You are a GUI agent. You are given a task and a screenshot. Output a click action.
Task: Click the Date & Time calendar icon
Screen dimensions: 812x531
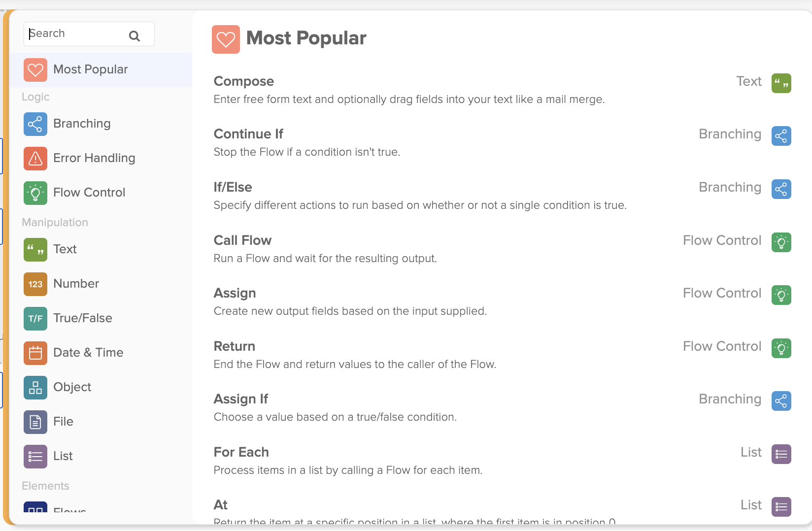click(35, 353)
